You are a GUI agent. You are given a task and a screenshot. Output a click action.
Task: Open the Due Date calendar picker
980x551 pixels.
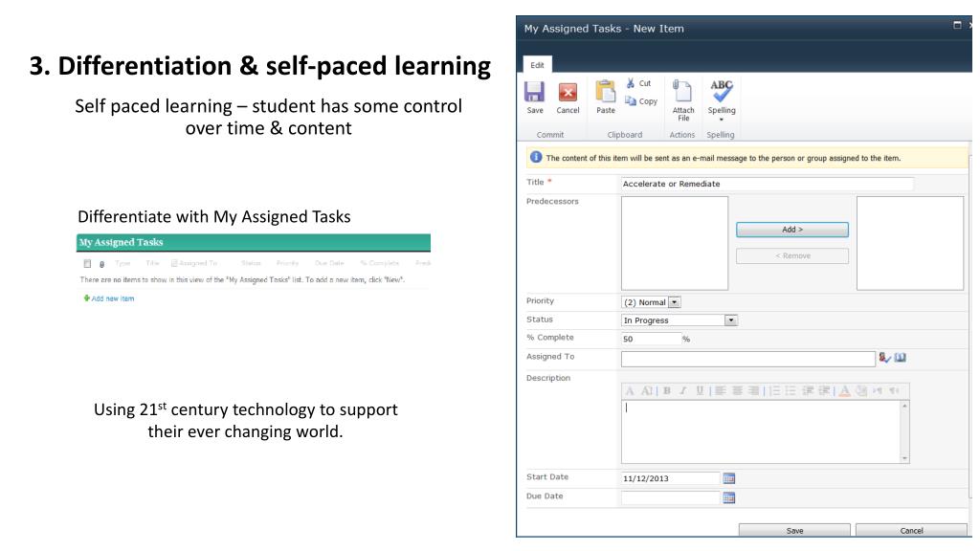click(728, 497)
